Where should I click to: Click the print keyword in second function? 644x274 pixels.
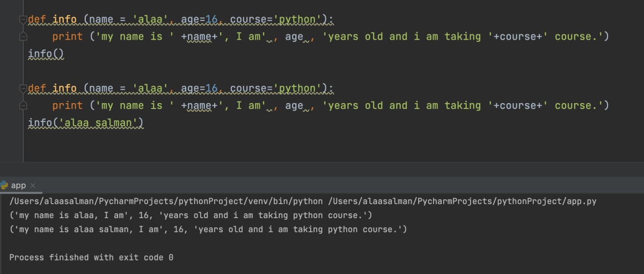67,105
